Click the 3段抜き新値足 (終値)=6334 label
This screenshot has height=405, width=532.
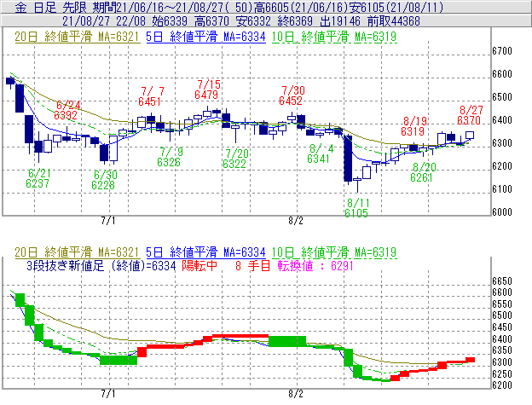click(x=101, y=265)
